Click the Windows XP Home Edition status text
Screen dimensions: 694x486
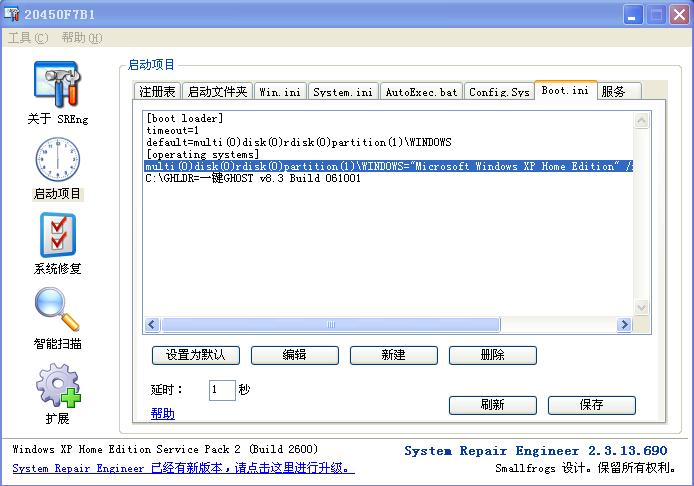pos(165,449)
